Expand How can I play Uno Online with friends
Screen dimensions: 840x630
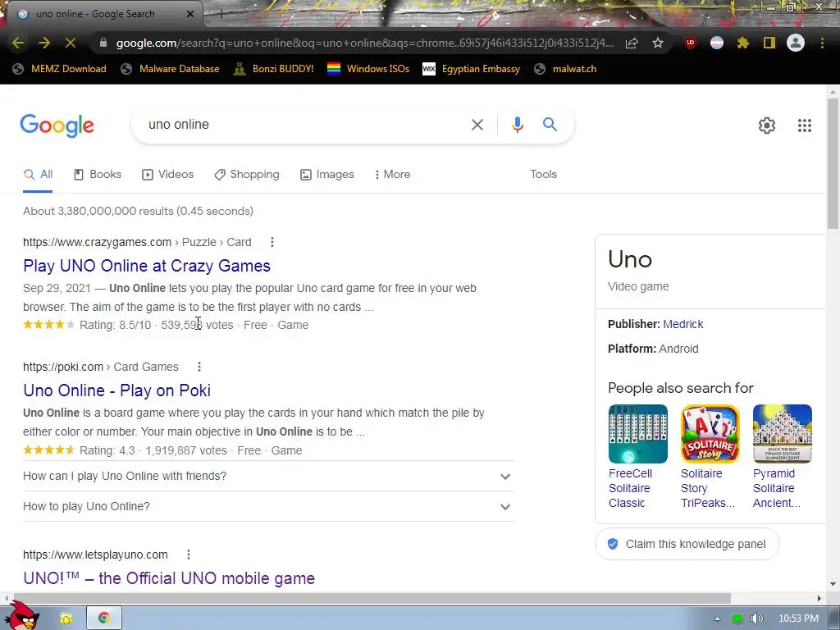[269, 476]
